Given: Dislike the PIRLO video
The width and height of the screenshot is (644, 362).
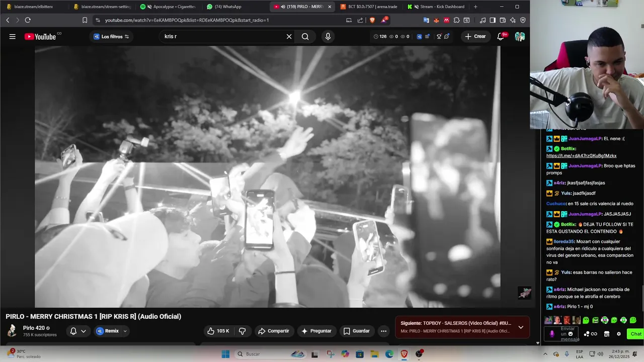Looking at the screenshot, I should pos(242,331).
